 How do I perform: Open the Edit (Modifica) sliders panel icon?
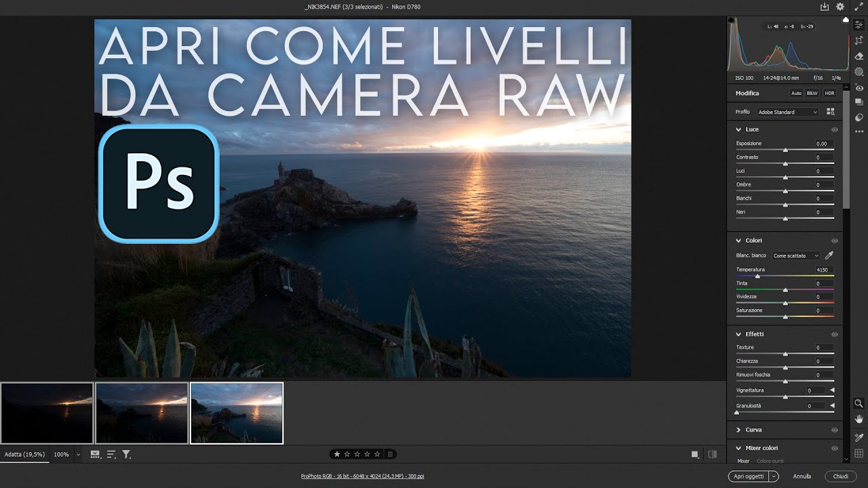point(859,24)
